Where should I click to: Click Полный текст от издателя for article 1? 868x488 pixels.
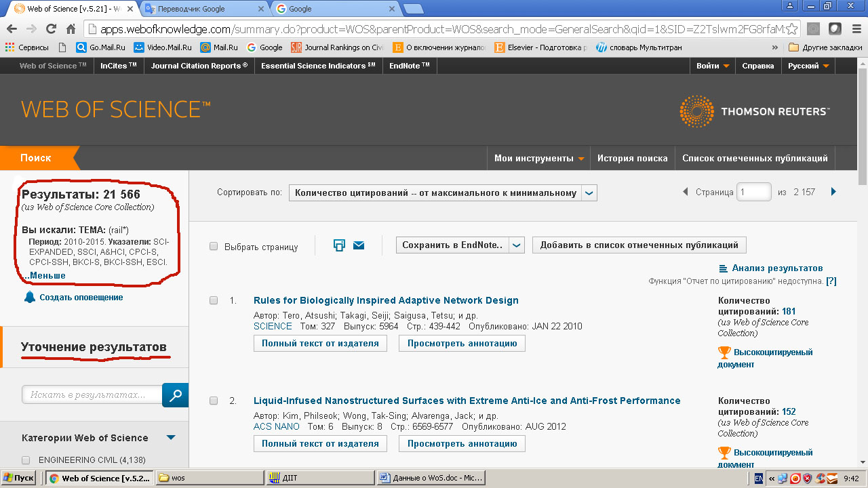(320, 344)
